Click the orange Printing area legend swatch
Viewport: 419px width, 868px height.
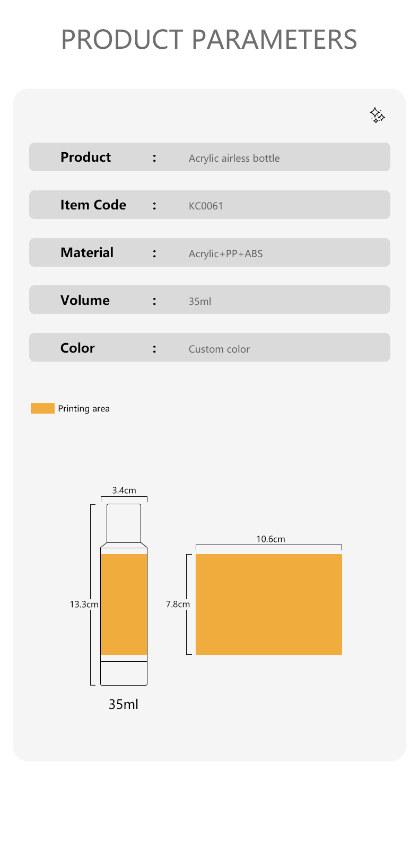pyautogui.click(x=42, y=408)
